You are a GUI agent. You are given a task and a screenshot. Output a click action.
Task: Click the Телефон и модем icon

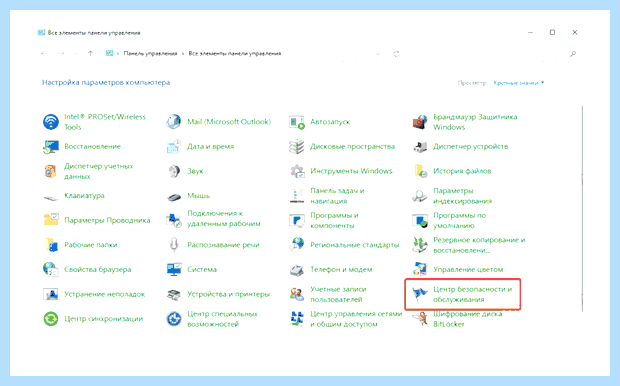click(x=297, y=270)
